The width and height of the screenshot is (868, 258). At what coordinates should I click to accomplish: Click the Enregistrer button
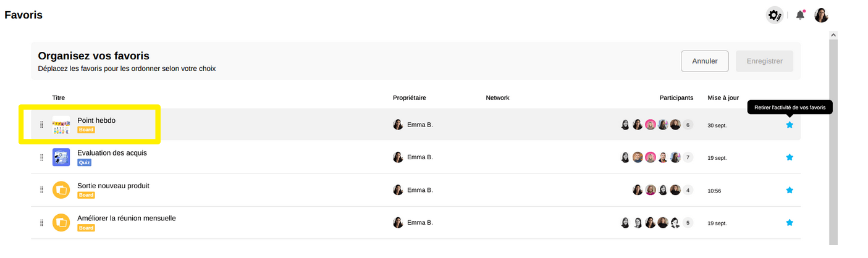point(764,61)
